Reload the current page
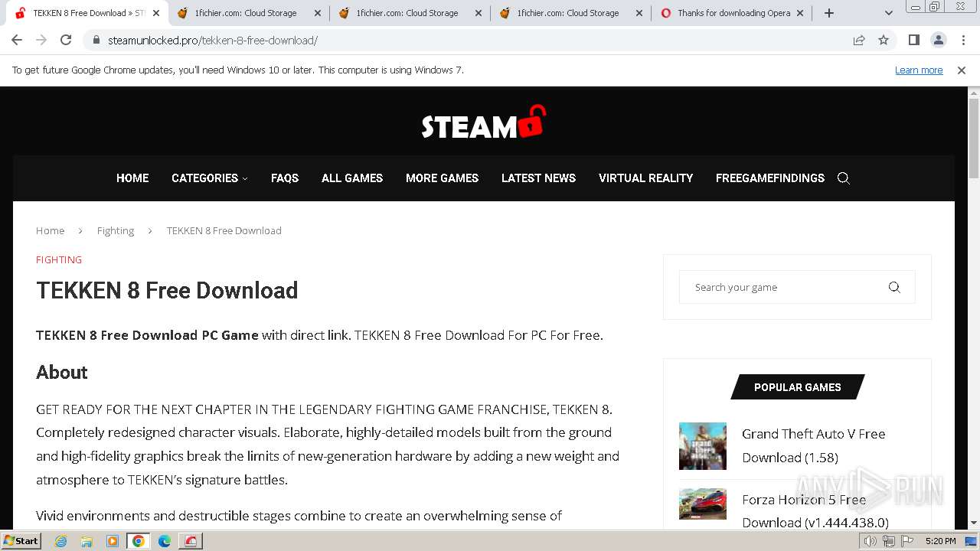Viewport: 980px width, 551px height. (x=66, y=40)
